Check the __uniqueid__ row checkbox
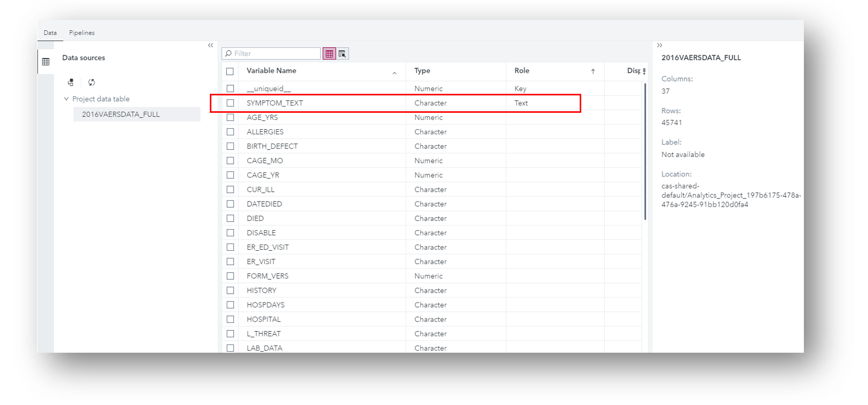868x405 pixels. pyautogui.click(x=230, y=88)
